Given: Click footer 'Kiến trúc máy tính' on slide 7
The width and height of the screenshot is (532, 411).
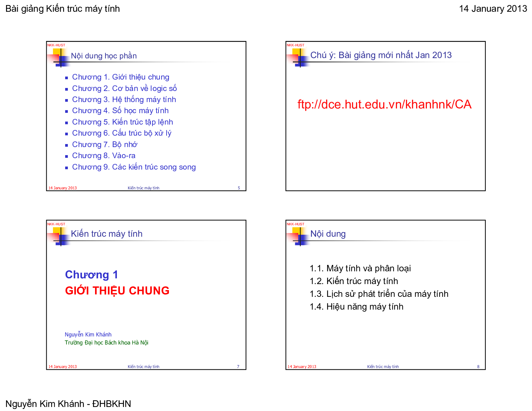Looking at the screenshot, I should pyautogui.click(x=143, y=367).
